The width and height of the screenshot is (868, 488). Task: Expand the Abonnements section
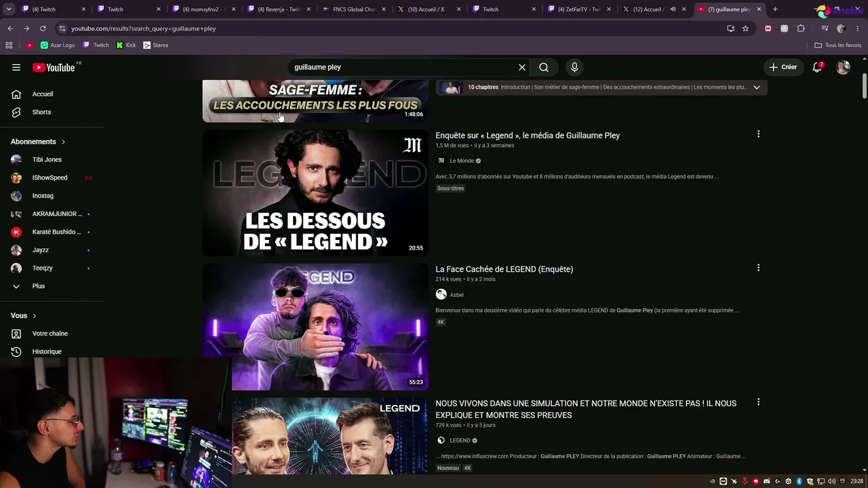(38, 142)
